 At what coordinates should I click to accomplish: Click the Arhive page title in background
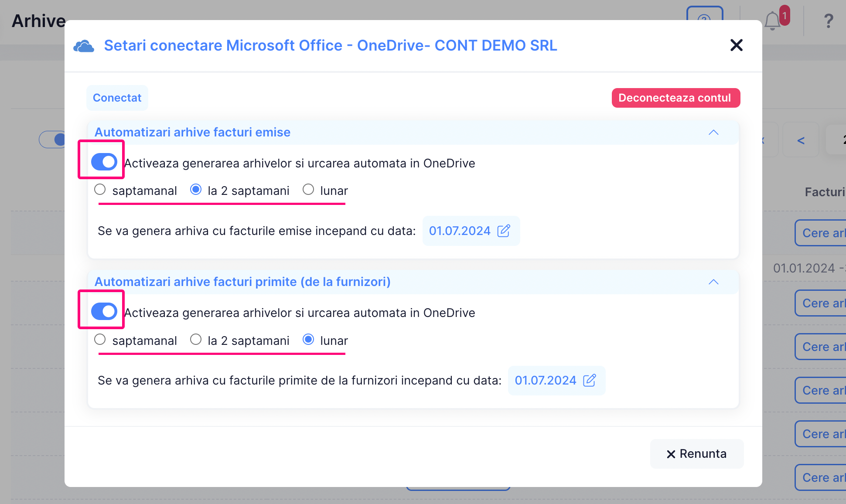(x=38, y=21)
